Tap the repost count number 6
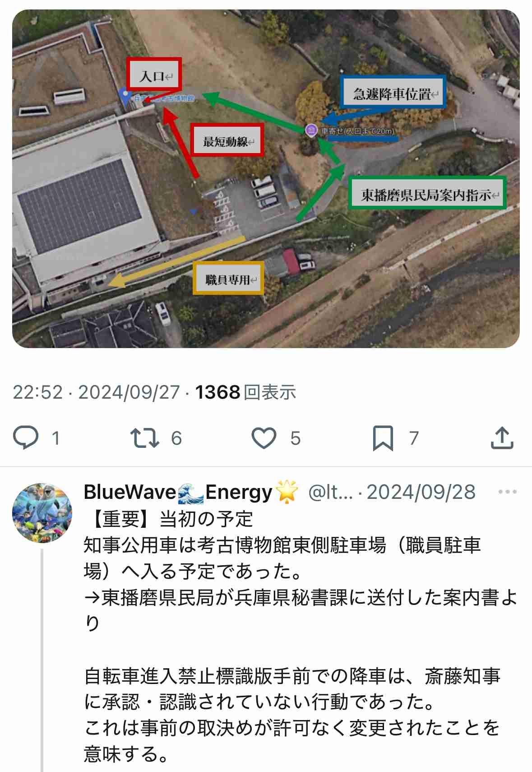Image resolution: width=532 pixels, height=772 pixels. tap(176, 438)
